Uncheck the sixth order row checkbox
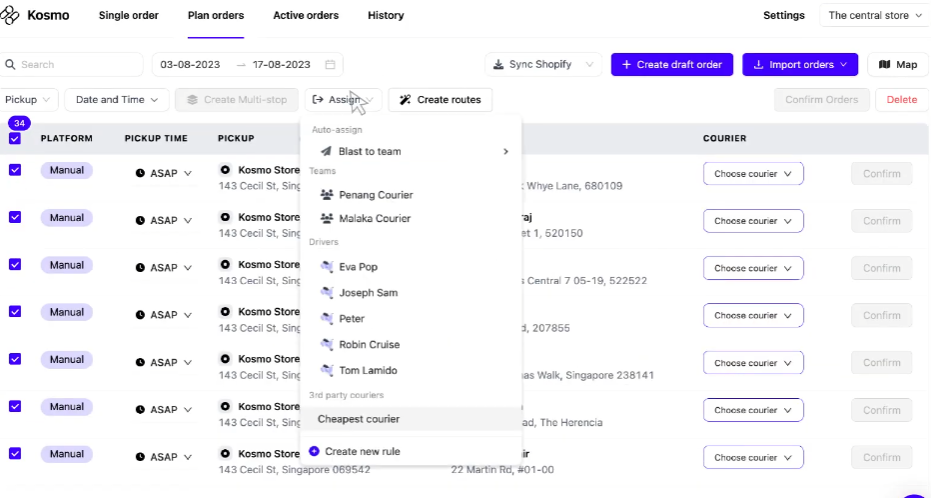Screen dimensions: 931x498 point(15,406)
